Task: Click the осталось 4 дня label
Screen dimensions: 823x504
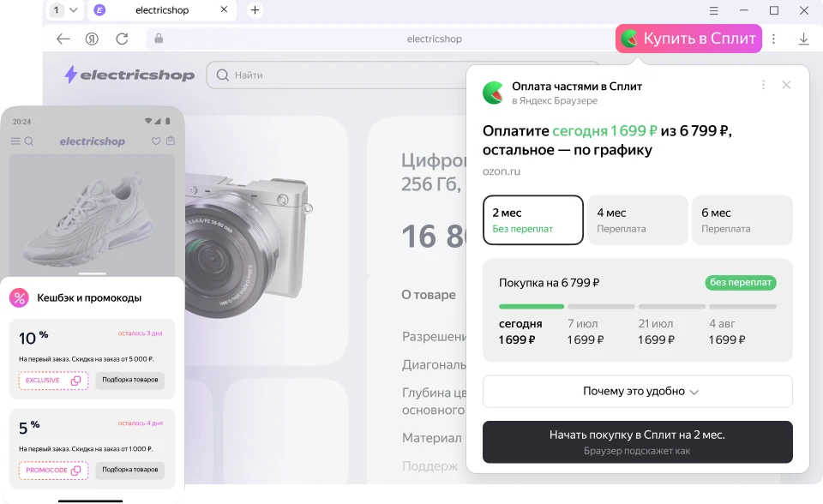Action: pyautogui.click(x=140, y=423)
